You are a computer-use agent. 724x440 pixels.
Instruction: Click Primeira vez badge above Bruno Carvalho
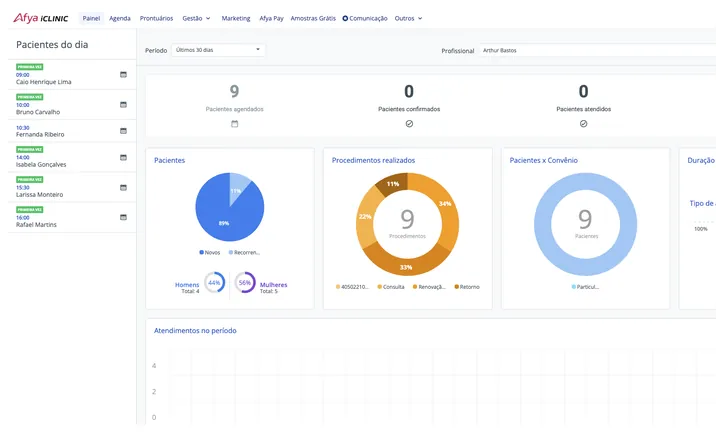pyautogui.click(x=30, y=97)
